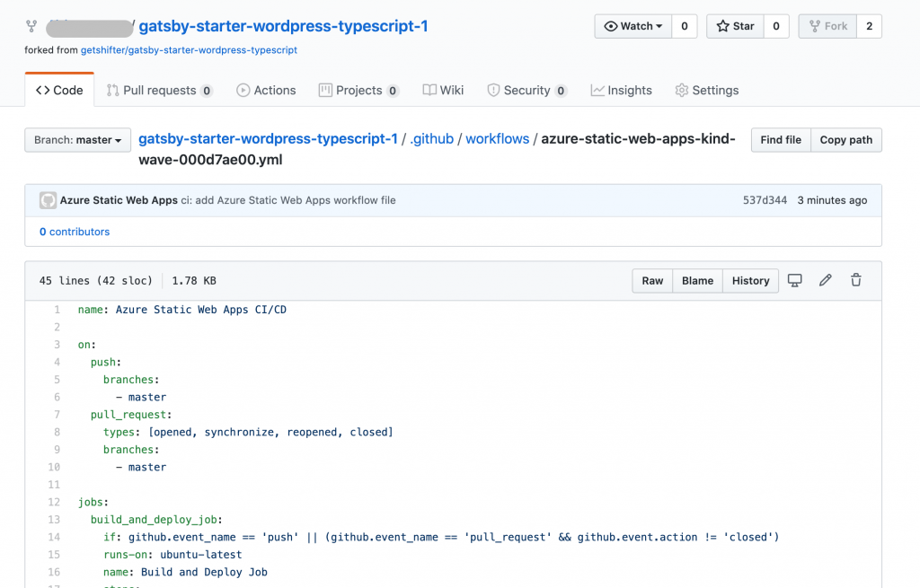The image size is (920, 588).
Task: Open display source blob desktop icon
Action: (x=794, y=280)
